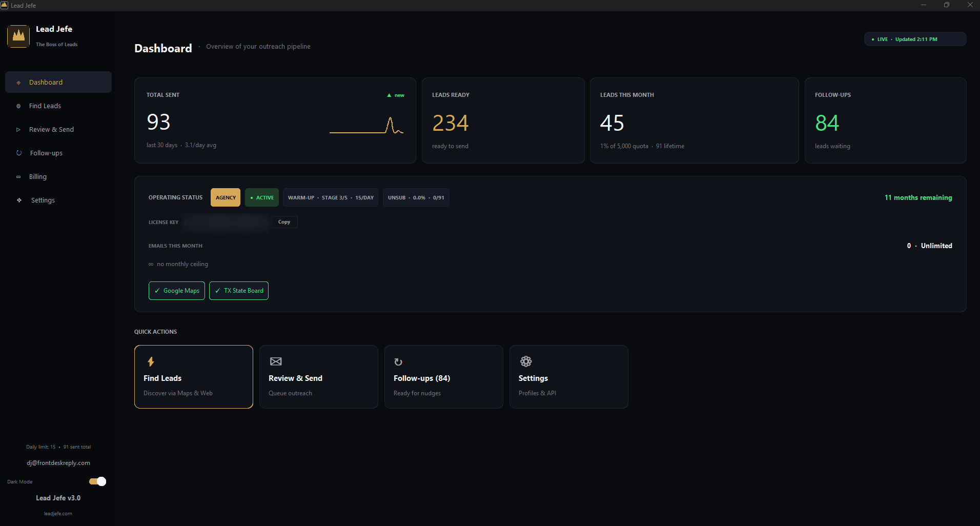Click the gear icon on the Settings quick action
This screenshot has width=980, height=526.
[525, 361]
